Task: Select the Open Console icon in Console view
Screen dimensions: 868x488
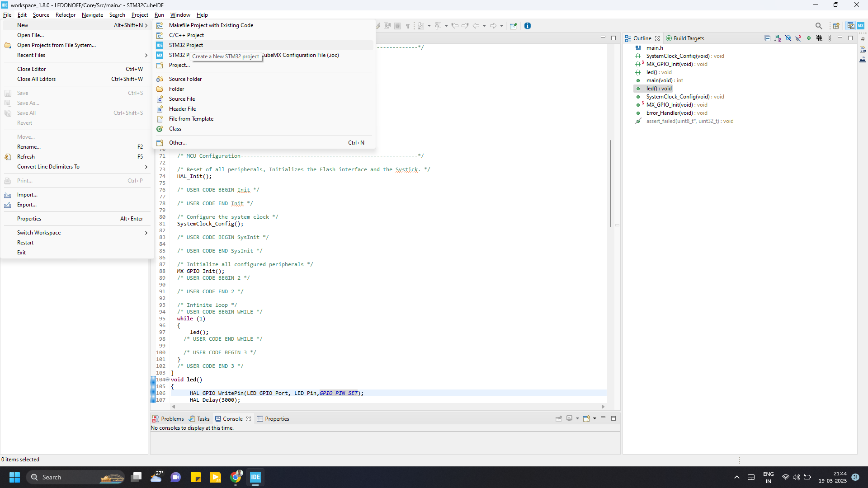Action: coord(586,418)
